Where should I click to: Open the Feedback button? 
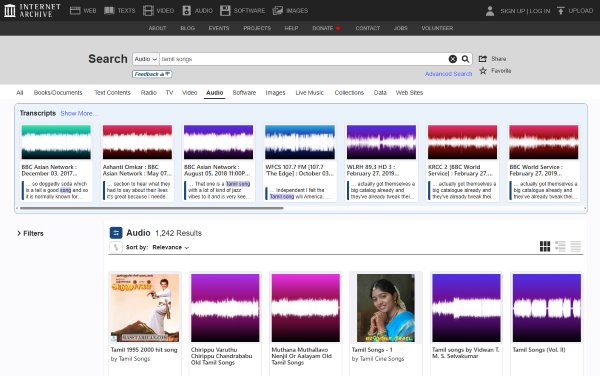coord(152,74)
